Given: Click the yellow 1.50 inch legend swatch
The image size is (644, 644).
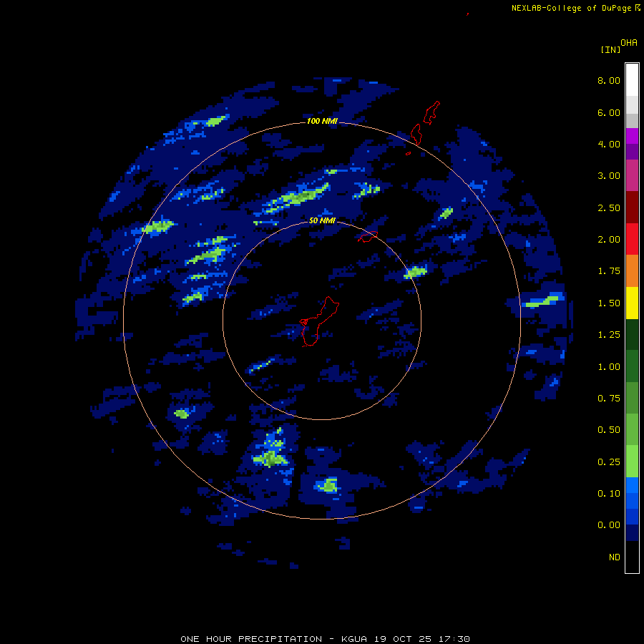Looking at the screenshot, I should coord(632,303).
